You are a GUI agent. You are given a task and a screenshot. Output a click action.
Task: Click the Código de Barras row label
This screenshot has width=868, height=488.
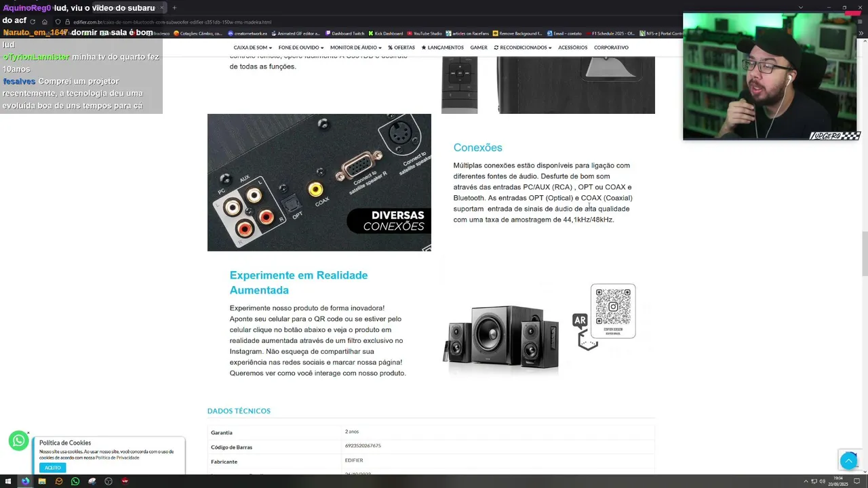coord(231,447)
